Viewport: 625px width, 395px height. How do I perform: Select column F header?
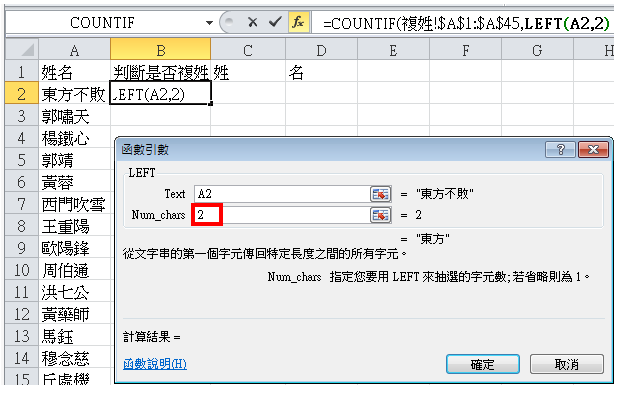(x=466, y=50)
